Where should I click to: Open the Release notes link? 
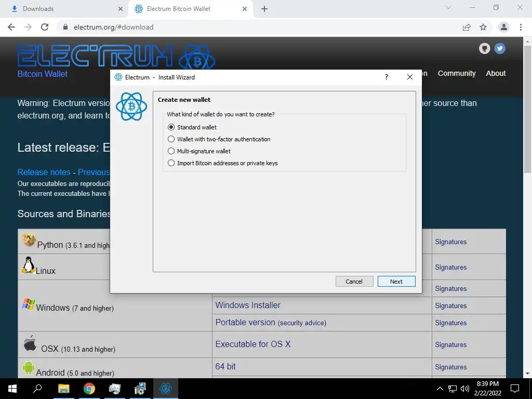[x=44, y=172]
